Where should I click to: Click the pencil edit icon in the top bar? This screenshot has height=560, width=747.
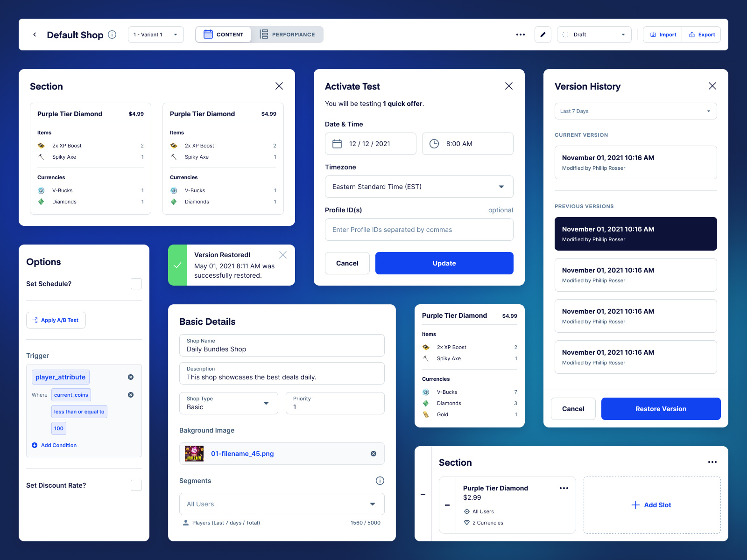coord(543,34)
